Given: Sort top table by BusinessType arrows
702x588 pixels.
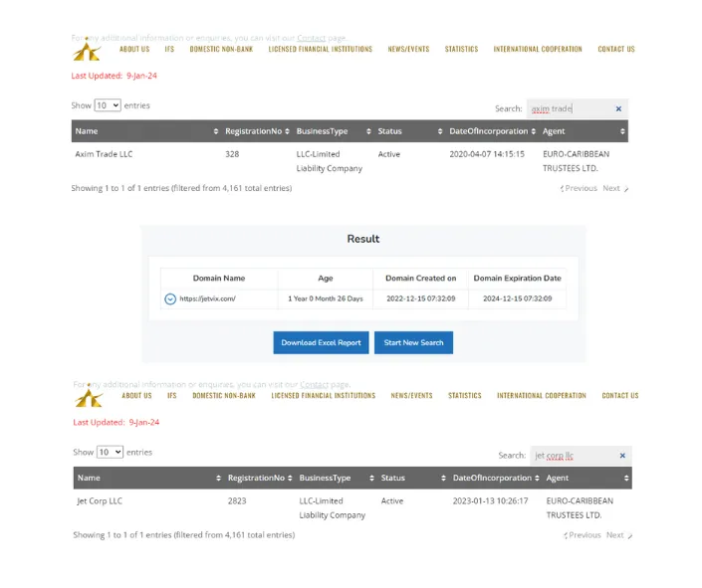Looking at the screenshot, I should click(x=368, y=131).
